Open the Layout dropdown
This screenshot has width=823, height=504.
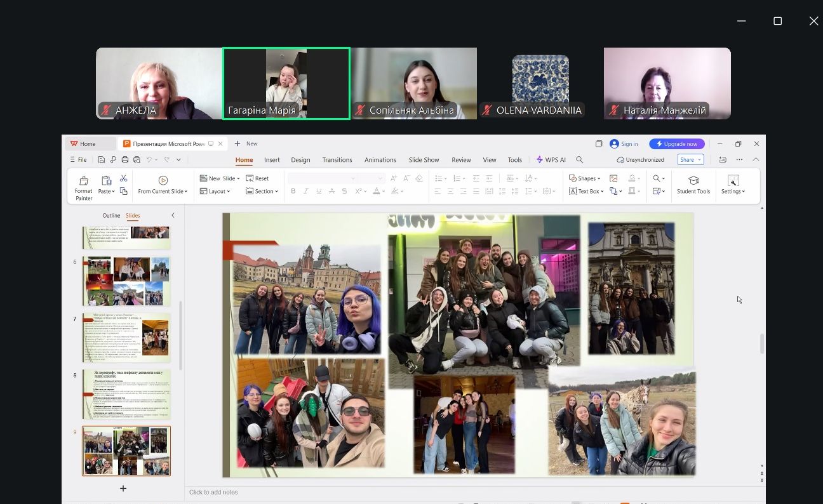[215, 191]
